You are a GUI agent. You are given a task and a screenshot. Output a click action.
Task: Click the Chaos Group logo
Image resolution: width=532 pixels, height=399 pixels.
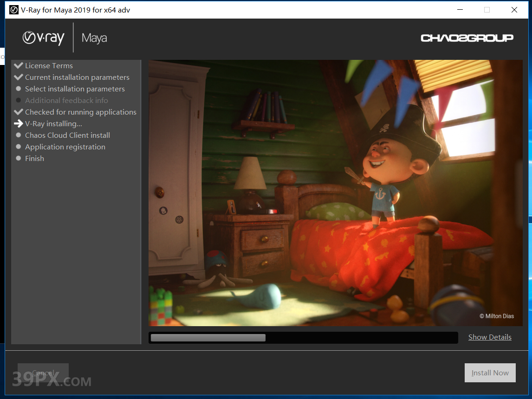pos(467,38)
